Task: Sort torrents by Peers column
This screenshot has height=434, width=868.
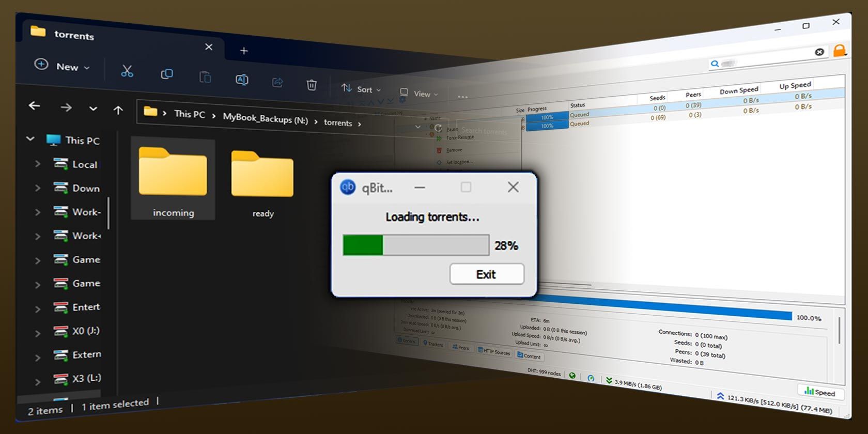Action: click(693, 95)
